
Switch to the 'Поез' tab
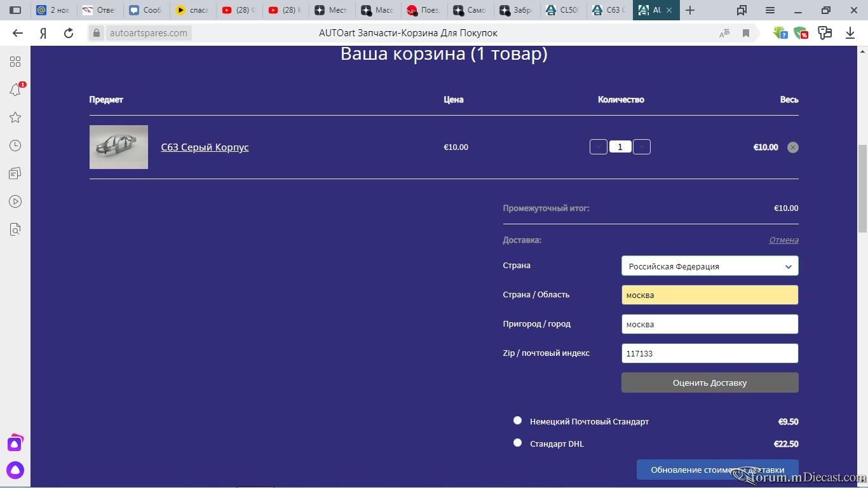point(423,10)
